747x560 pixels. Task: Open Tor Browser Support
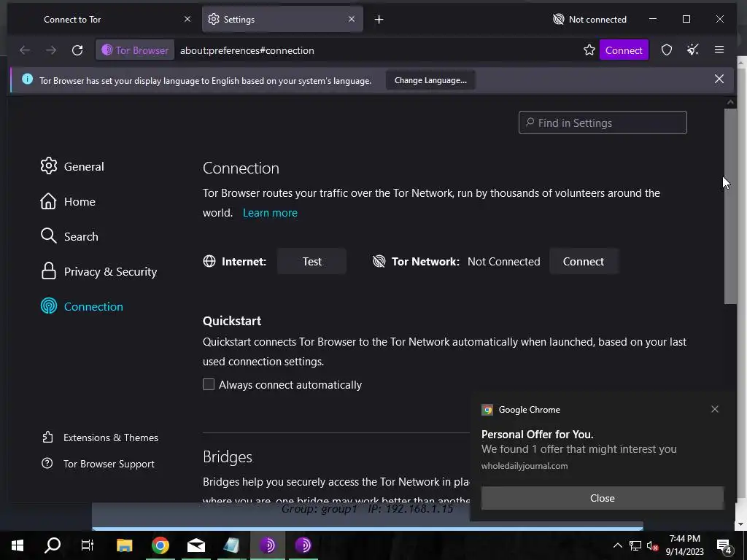pos(98,463)
